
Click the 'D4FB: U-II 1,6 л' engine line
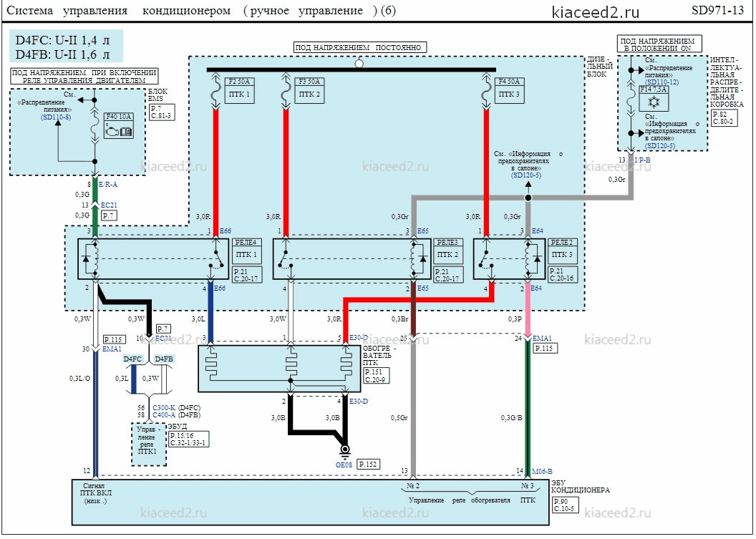click(x=63, y=54)
